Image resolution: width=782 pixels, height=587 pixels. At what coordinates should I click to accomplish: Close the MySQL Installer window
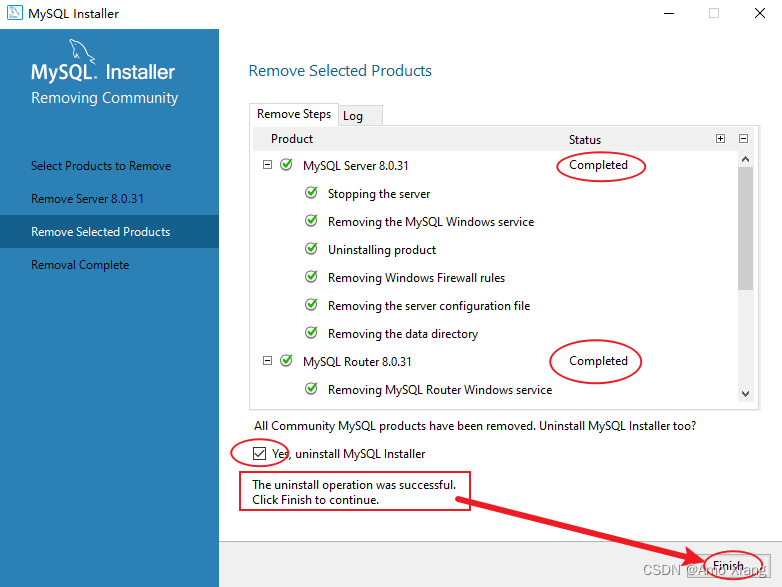click(760, 13)
